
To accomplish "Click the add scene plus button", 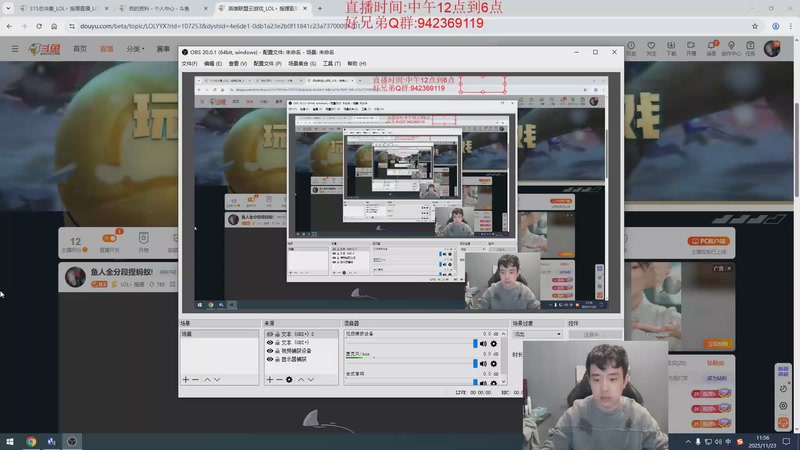I will (x=186, y=380).
